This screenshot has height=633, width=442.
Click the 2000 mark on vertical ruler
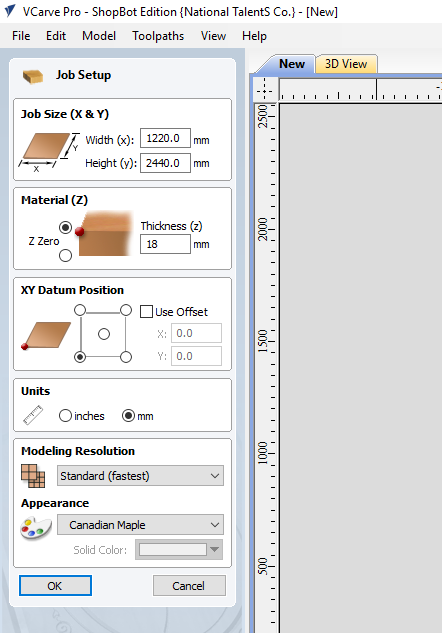(263, 229)
